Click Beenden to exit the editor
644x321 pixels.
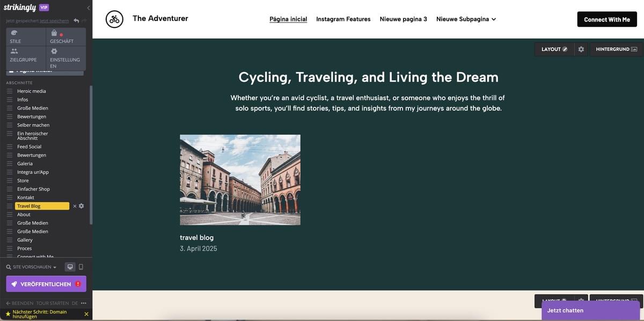[19, 303]
